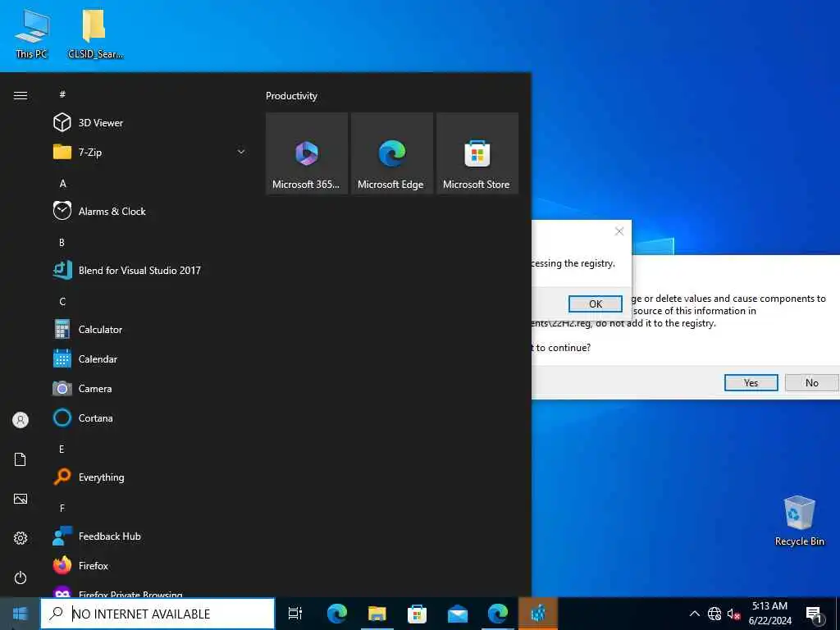Screen dimensions: 840x630
Task: Open Microsoft Store on taskbar
Action: coord(418,614)
